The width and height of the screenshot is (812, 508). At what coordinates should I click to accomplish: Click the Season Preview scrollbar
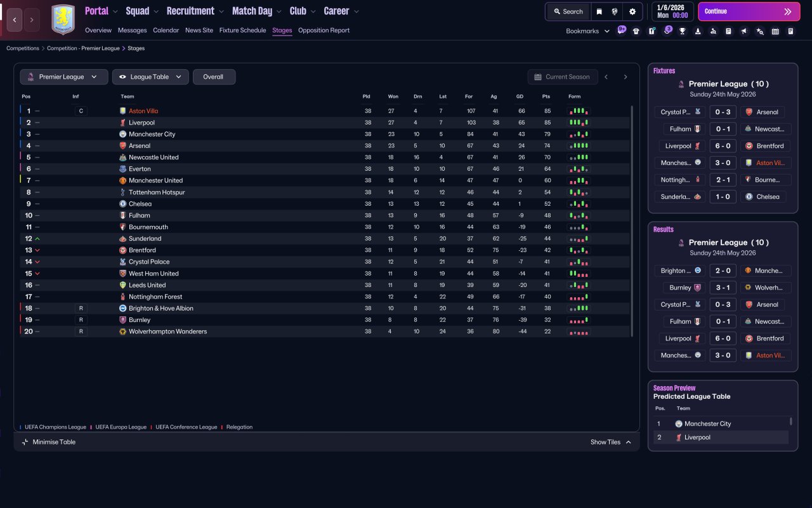tap(790, 421)
